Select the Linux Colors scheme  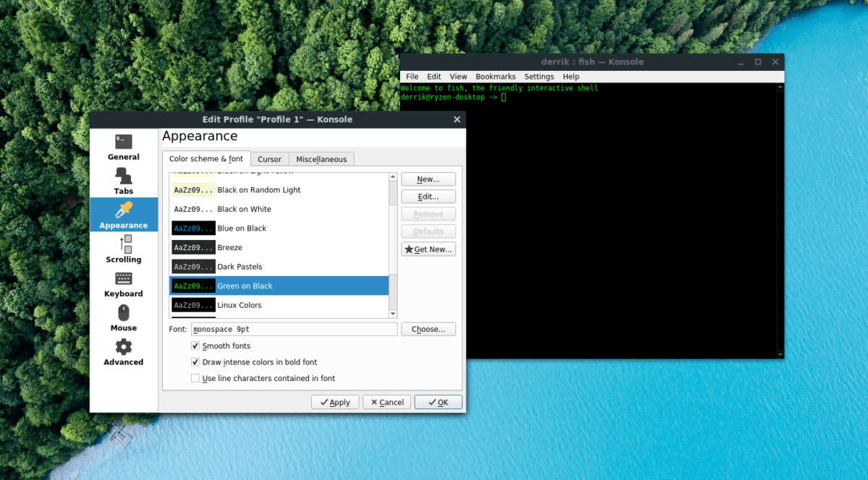click(x=279, y=305)
